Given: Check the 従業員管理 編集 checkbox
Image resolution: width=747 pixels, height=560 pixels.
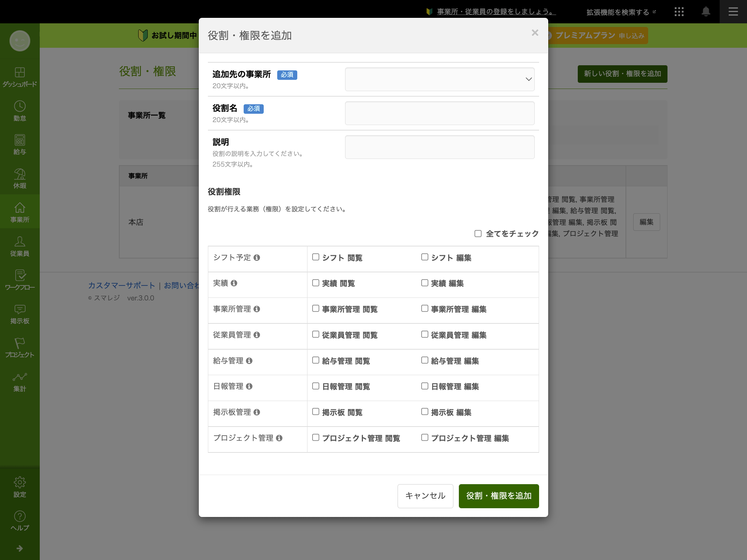Looking at the screenshot, I should click(x=425, y=334).
